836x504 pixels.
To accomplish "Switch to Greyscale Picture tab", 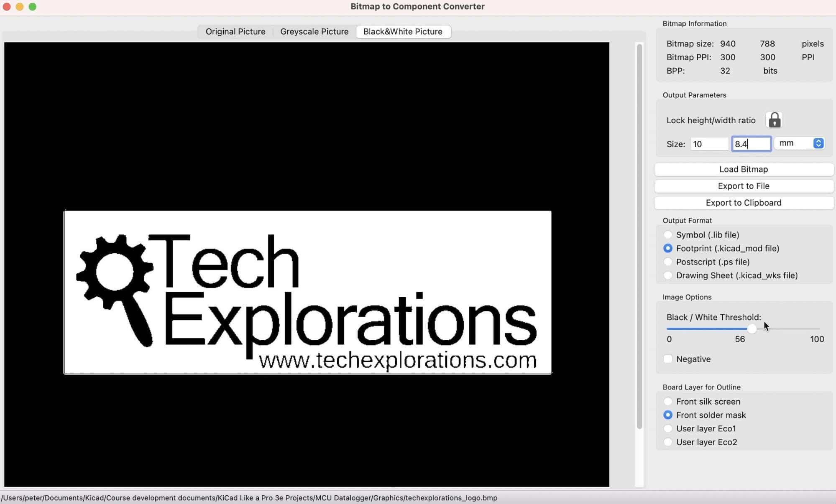I will point(314,31).
